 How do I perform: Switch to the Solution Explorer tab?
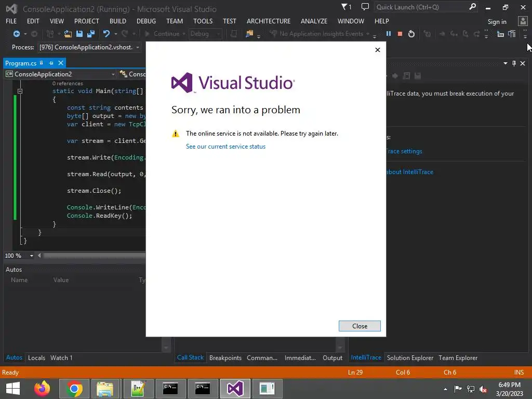[x=410, y=357]
